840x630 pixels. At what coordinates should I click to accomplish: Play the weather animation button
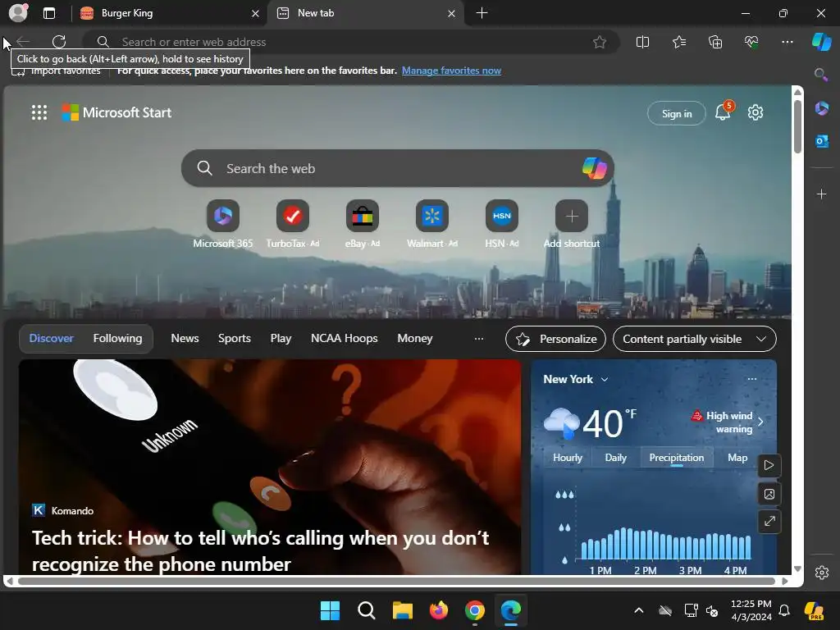point(769,465)
